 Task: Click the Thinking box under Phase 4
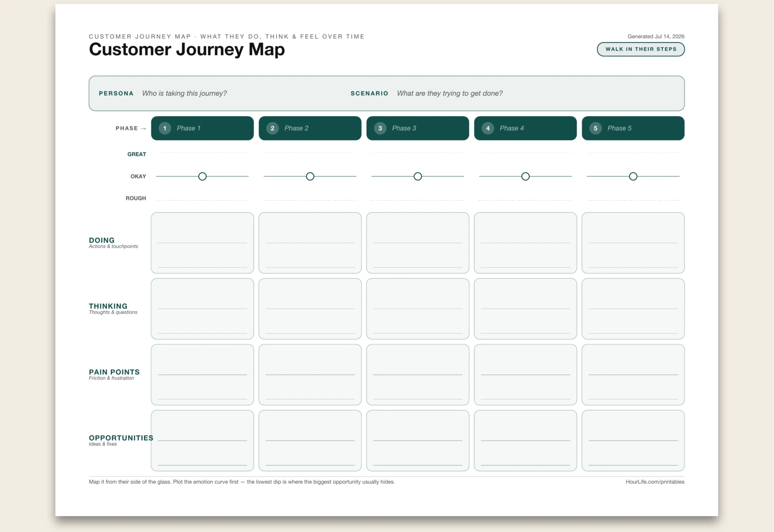525,309
